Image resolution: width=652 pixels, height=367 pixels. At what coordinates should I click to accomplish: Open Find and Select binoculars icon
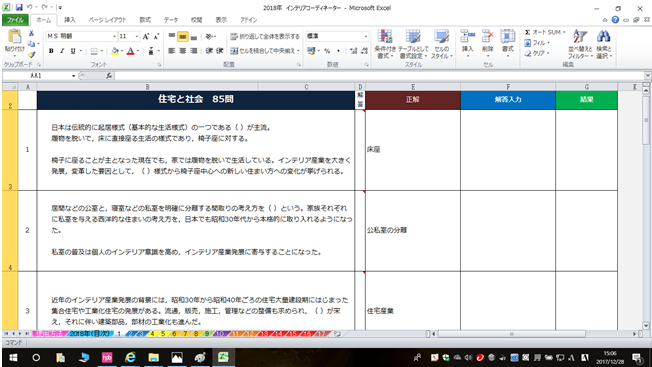[x=603, y=44]
